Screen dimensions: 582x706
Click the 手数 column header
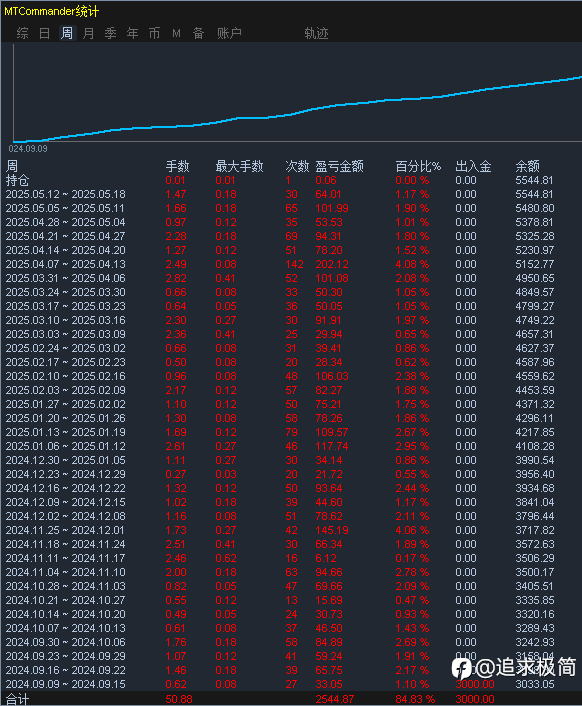(177, 167)
